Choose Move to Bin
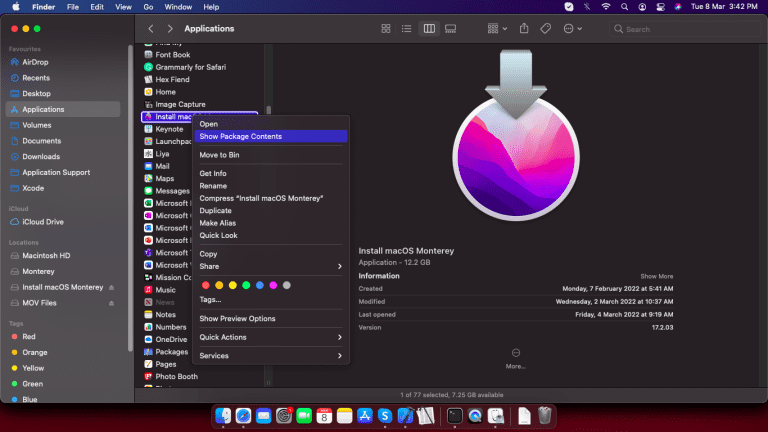768x432 pixels. [271, 155]
